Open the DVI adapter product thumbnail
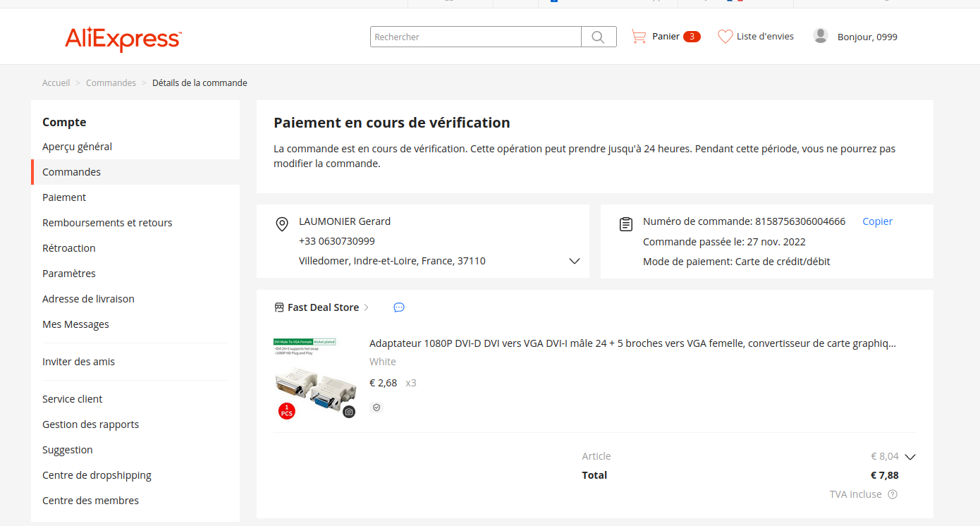The width and height of the screenshot is (980, 526). [314, 379]
